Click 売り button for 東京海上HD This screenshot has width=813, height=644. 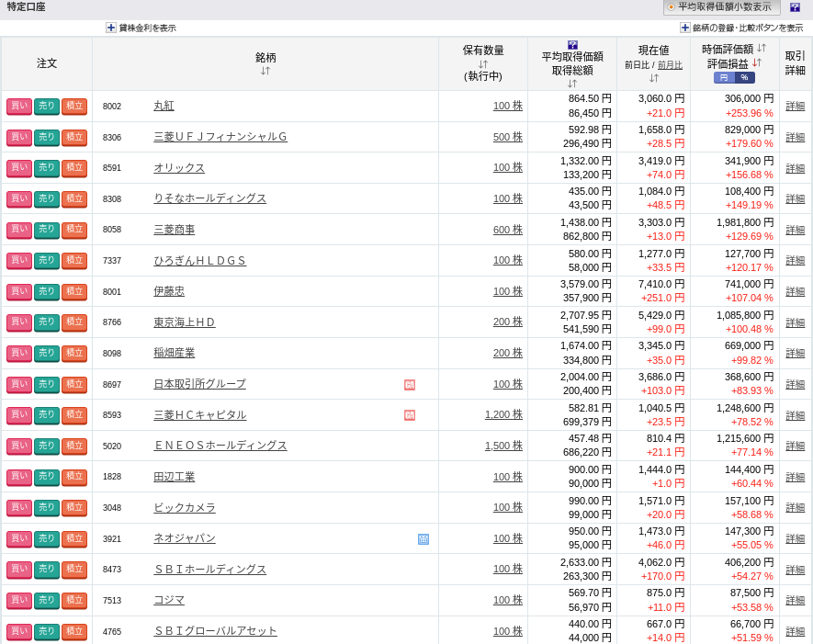[47, 322]
